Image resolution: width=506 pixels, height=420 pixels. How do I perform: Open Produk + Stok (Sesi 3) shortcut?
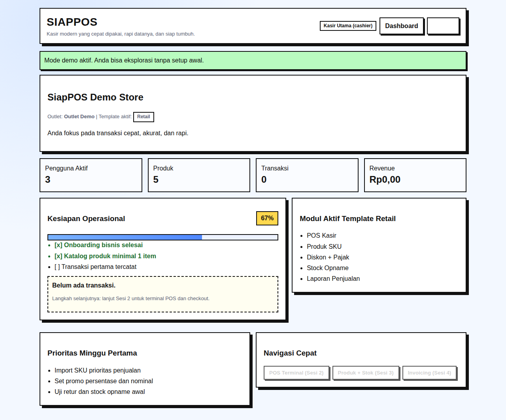[366, 373]
